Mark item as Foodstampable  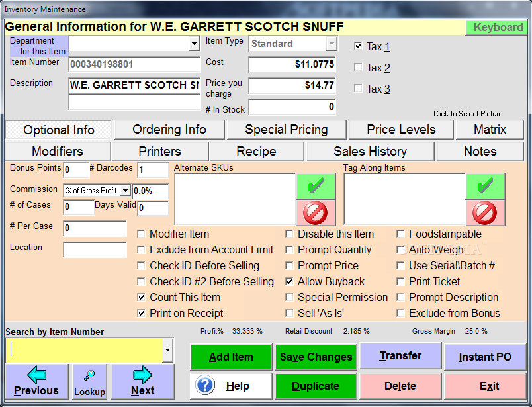pos(400,234)
